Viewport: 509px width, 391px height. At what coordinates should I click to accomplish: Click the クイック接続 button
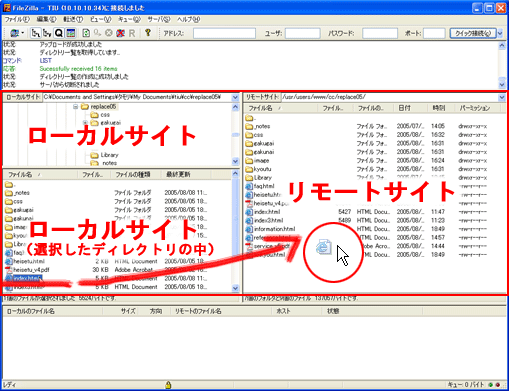473,33
